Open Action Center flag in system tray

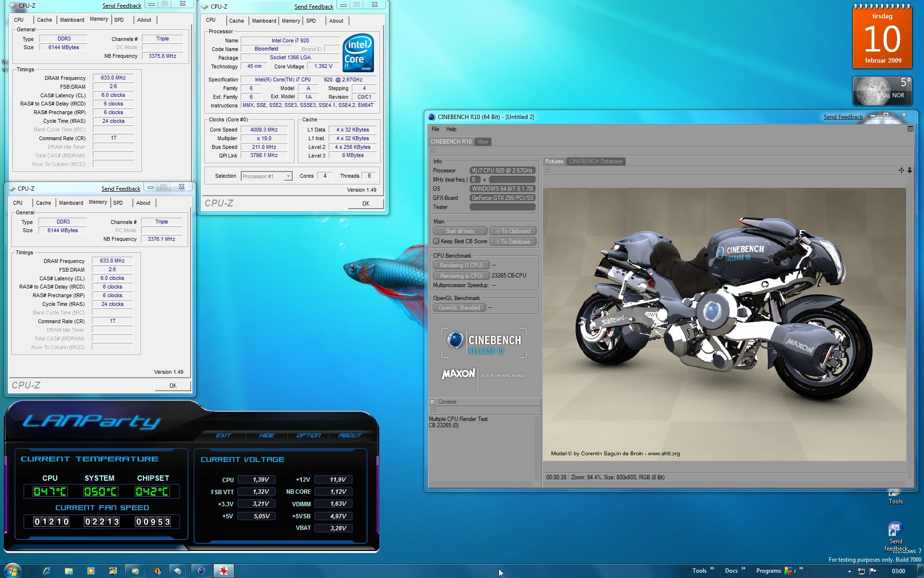(x=873, y=571)
